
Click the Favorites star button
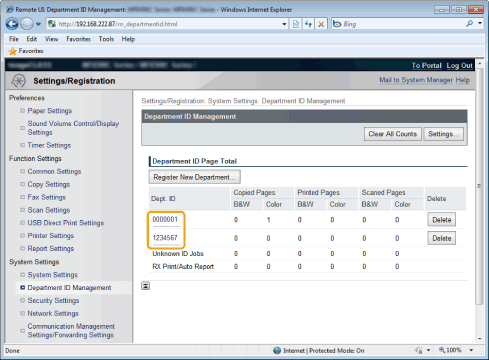pyautogui.click(x=26, y=51)
